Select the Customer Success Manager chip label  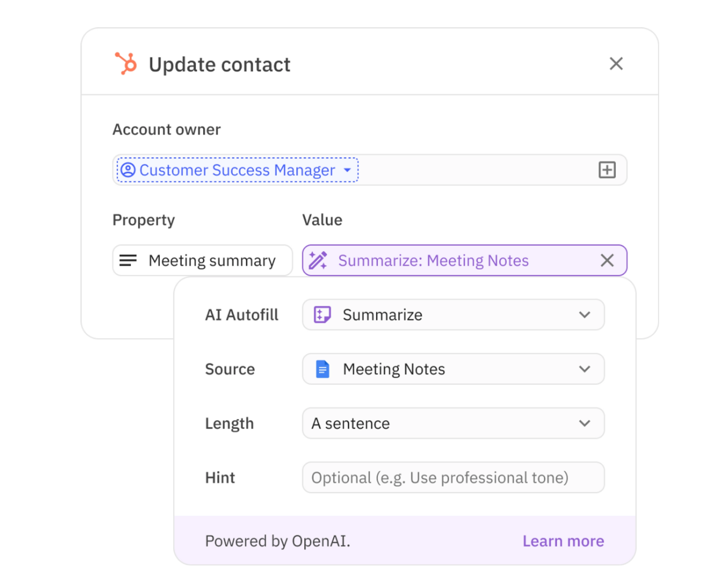(x=237, y=170)
